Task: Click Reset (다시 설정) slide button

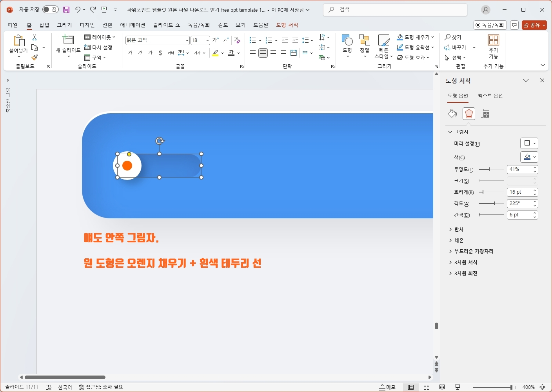Action: [98, 47]
